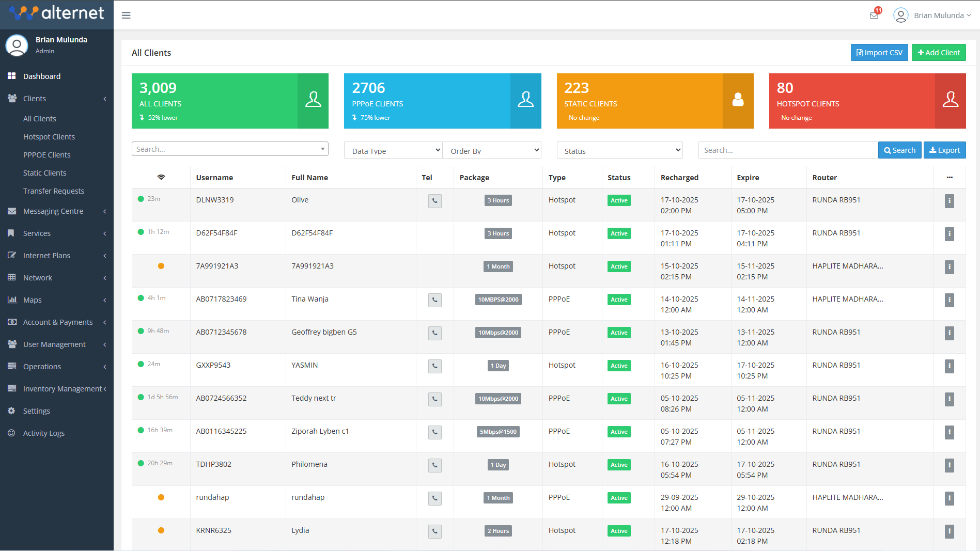Click the yellow status dot for rundahap
The height and width of the screenshot is (551, 980).
pos(161,497)
